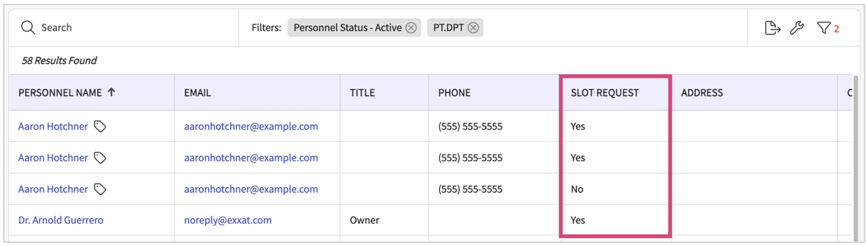Click tag icon beside first Aaron Hotchner

[100, 127]
